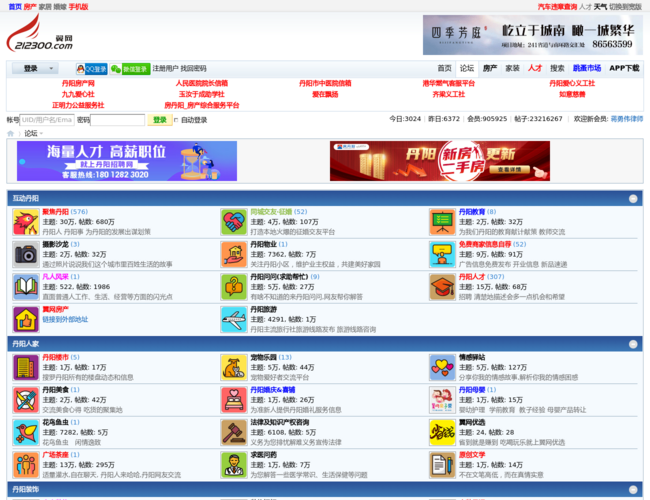Click the 切换到宽版 link
The width and height of the screenshot is (650, 500).
coord(625,7)
